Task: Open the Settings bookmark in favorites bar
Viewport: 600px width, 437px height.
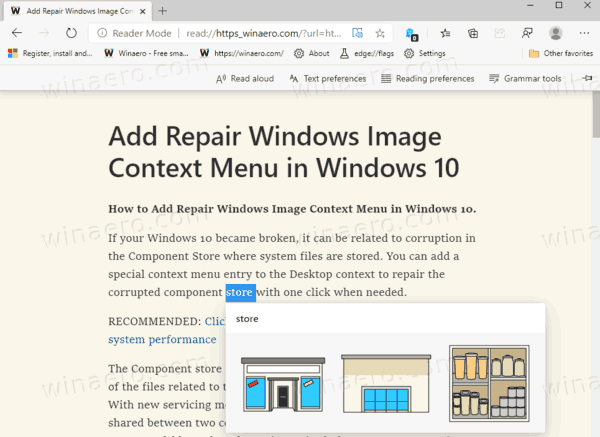Action: click(425, 54)
